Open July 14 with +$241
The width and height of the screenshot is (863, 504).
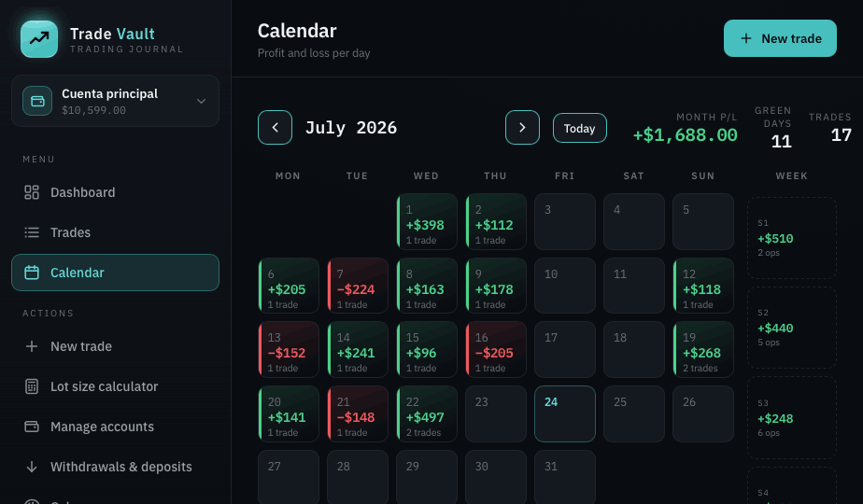pyautogui.click(x=358, y=350)
